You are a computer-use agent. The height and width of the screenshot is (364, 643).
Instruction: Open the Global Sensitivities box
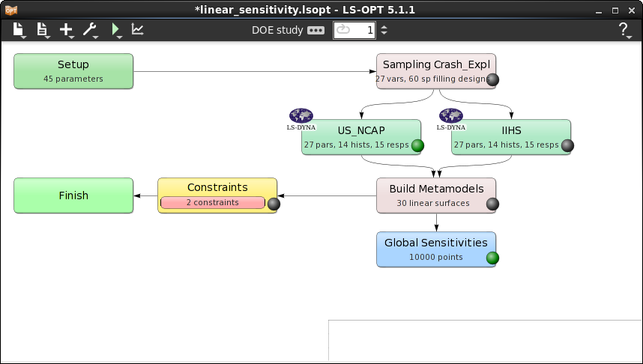coord(436,249)
